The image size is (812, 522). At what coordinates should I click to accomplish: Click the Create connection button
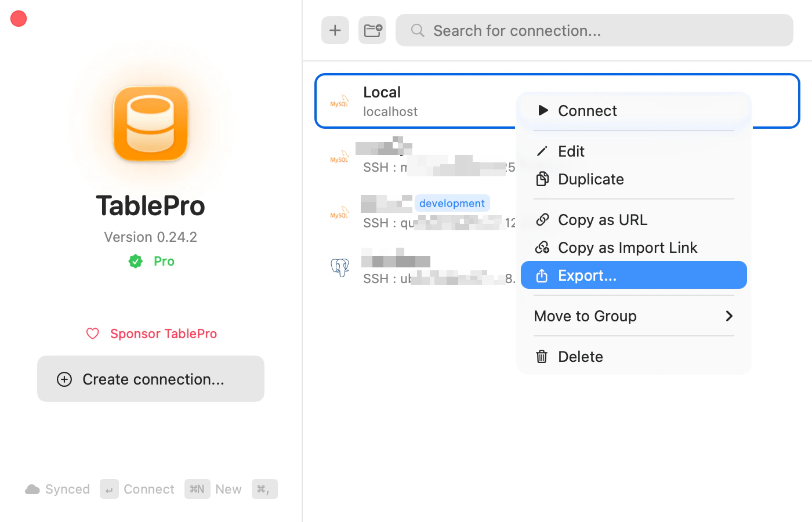pos(150,379)
